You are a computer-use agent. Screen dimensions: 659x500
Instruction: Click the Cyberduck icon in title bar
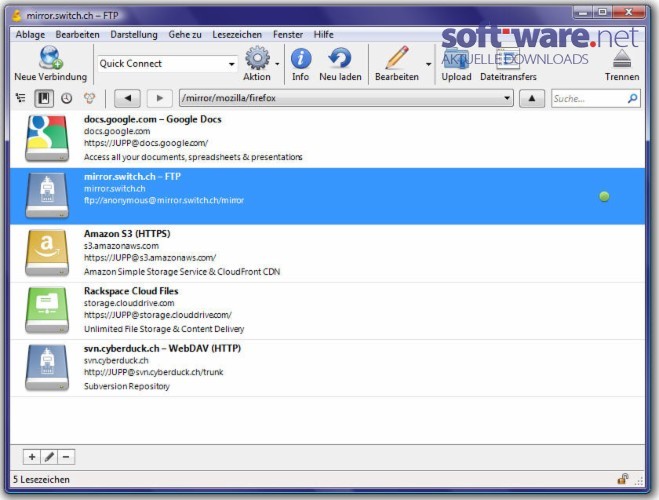18,16
